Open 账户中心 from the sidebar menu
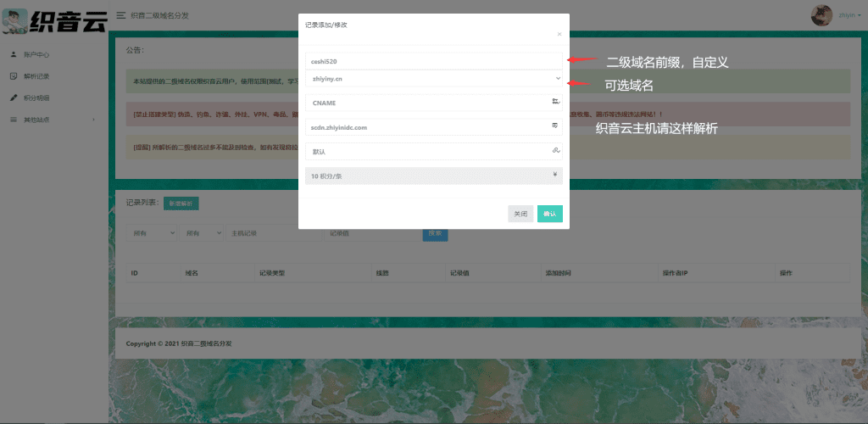 click(36, 54)
